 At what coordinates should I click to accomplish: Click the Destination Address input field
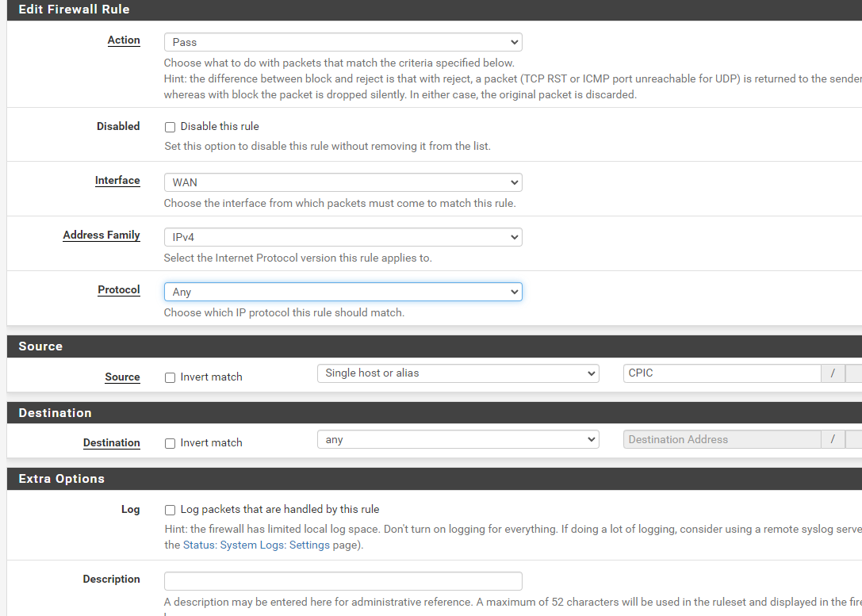coord(721,439)
